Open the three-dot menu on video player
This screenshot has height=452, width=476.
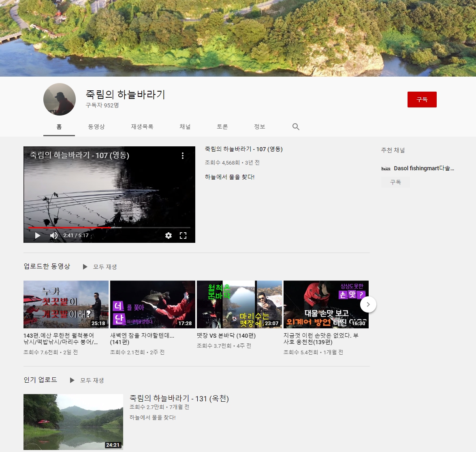[x=183, y=156]
